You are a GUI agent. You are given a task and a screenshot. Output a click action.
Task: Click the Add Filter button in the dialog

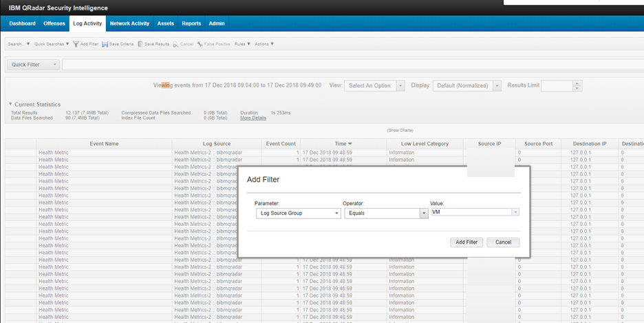[x=466, y=242]
